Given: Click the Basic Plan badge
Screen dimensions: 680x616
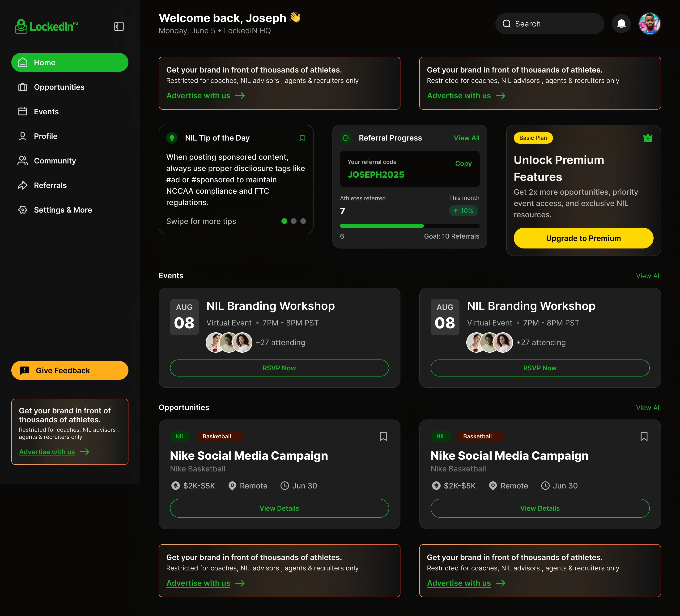Looking at the screenshot, I should click(x=533, y=138).
